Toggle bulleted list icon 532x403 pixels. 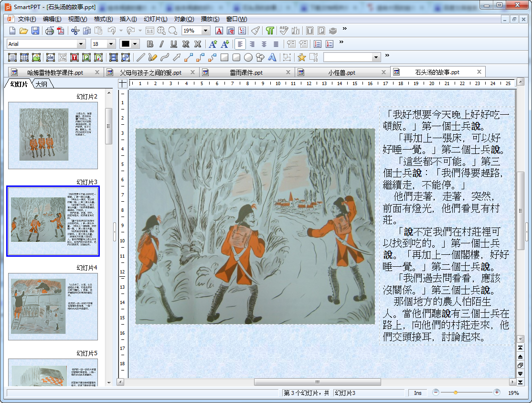coord(318,44)
